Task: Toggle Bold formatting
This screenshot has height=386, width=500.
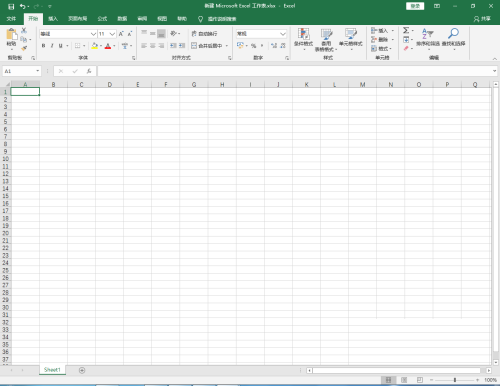Action: pyautogui.click(x=43, y=46)
